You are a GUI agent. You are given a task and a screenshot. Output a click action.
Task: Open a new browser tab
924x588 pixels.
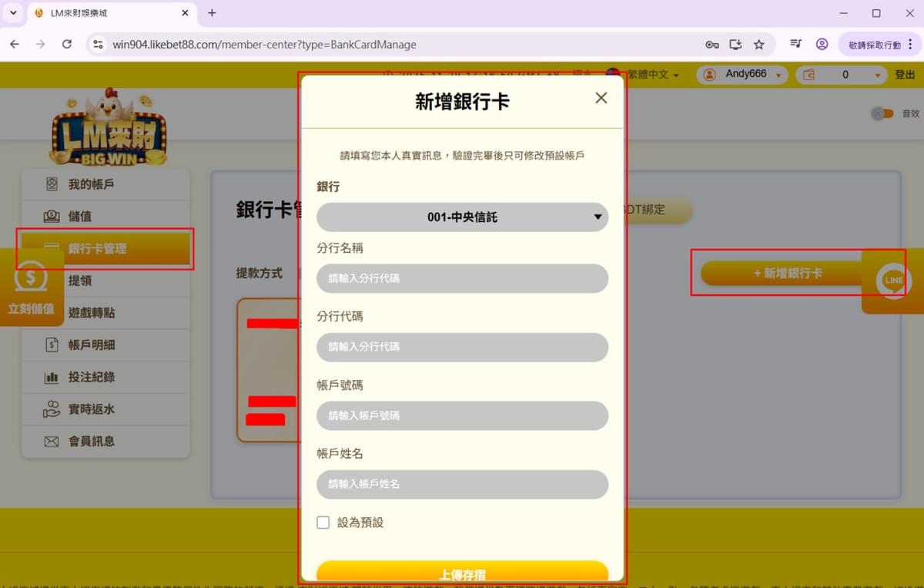(212, 13)
